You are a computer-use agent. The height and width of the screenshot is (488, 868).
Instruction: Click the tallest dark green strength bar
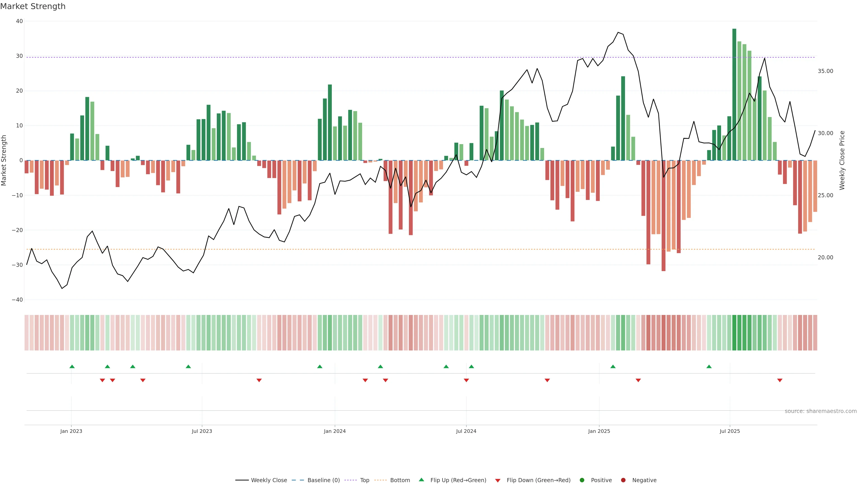click(734, 94)
